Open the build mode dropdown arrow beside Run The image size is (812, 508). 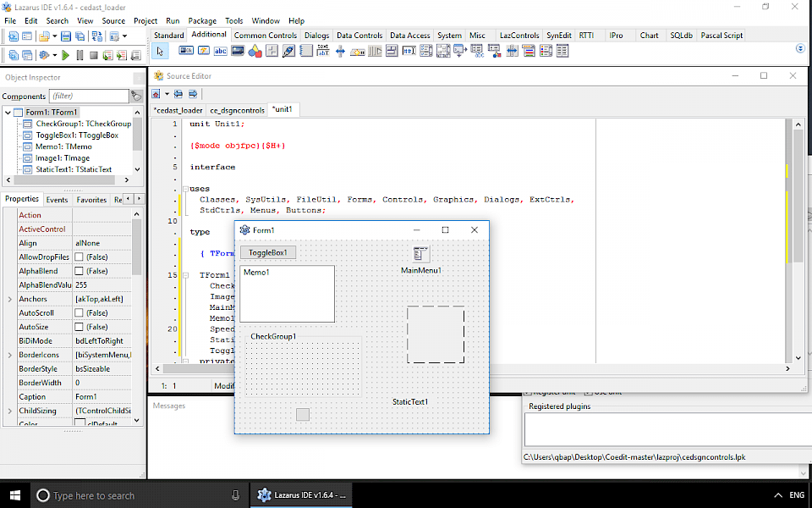pyautogui.click(x=54, y=56)
